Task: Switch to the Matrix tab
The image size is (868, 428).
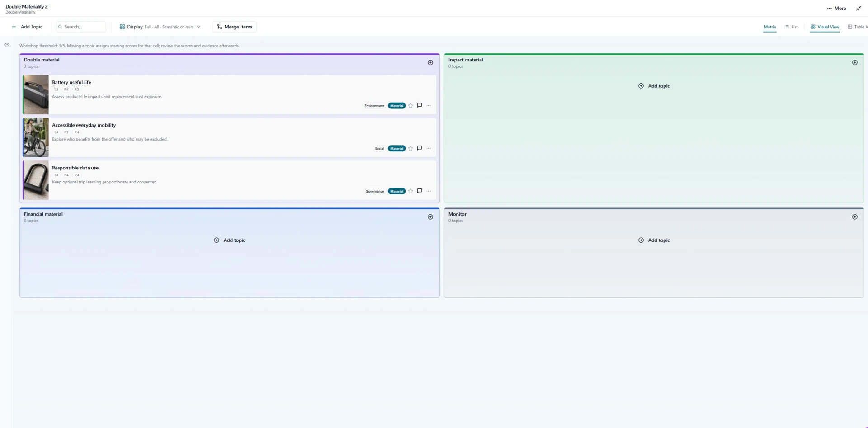Action: pyautogui.click(x=770, y=27)
